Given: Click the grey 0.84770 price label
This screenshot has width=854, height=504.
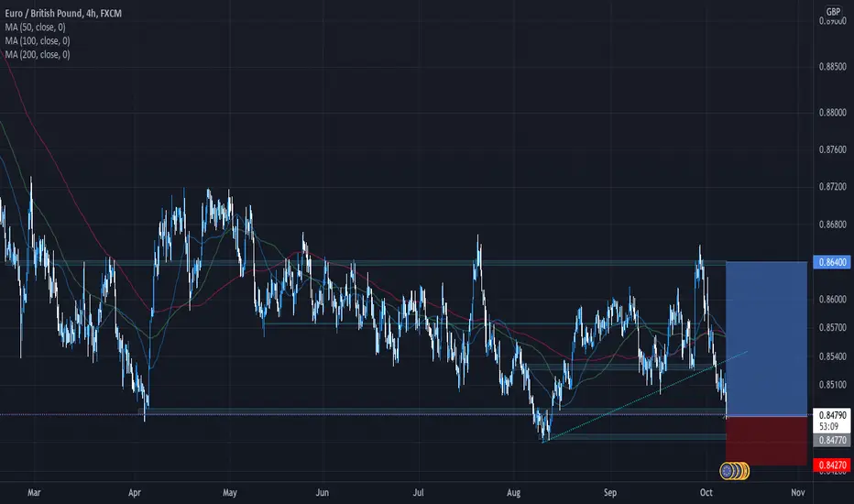Looking at the screenshot, I should tap(832, 440).
